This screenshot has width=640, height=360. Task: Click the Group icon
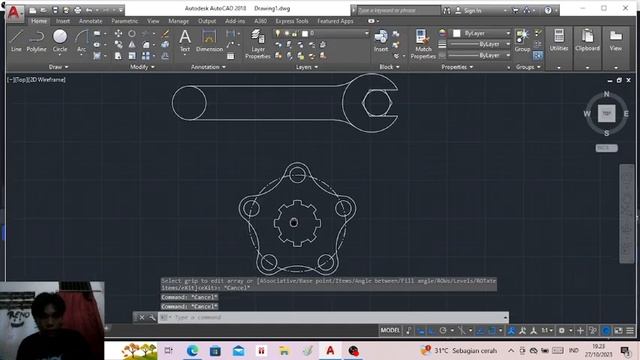(522, 40)
